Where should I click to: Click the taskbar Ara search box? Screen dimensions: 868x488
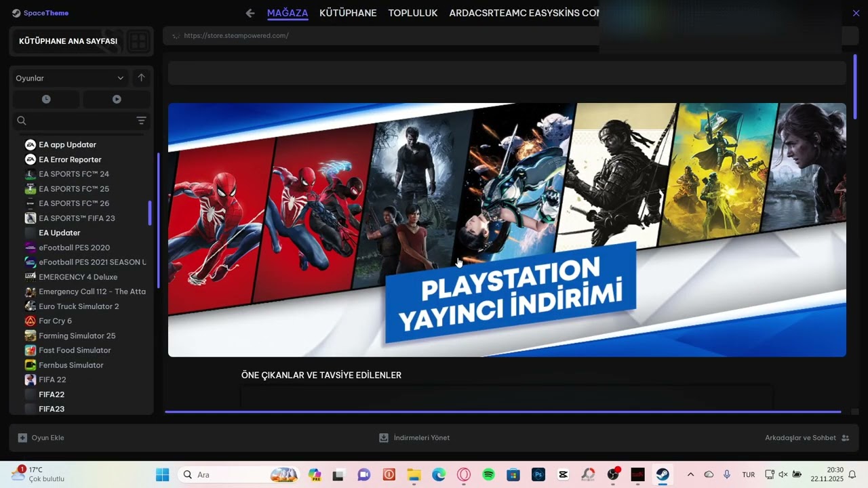point(239,474)
